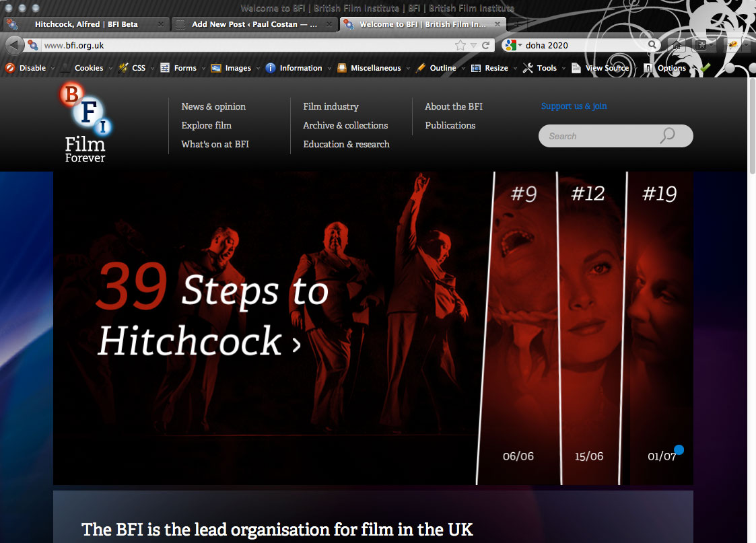Viewport: 756px width, 543px height.
Task: Click the Home toolbar icon
Action: pos(677,45)
